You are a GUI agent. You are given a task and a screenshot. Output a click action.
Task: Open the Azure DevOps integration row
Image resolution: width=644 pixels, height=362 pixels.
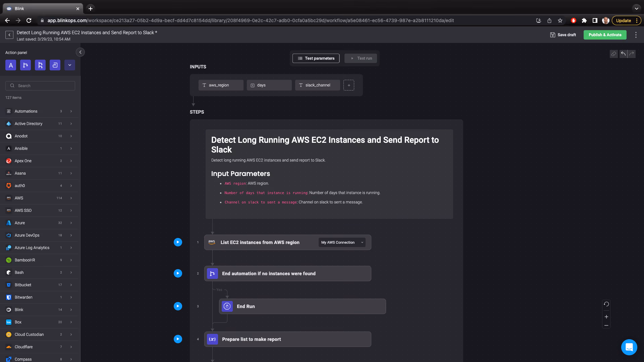(40, 235)
